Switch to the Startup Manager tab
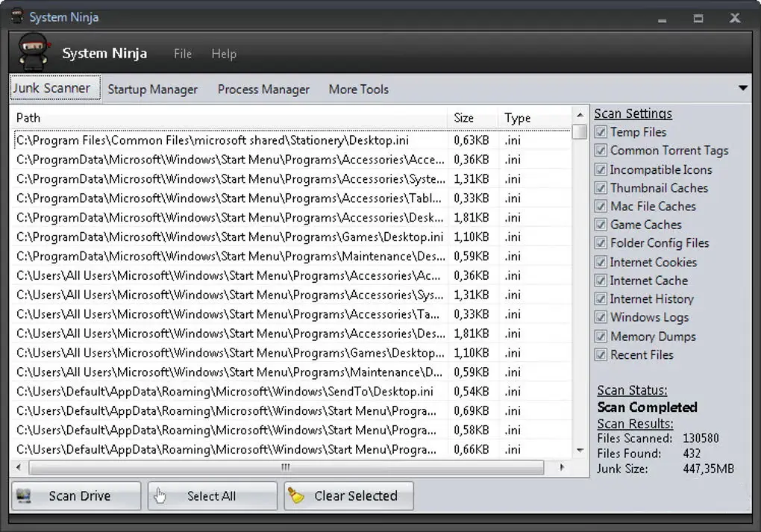This screenshot has width=761, height=532. tap(152, 89)
